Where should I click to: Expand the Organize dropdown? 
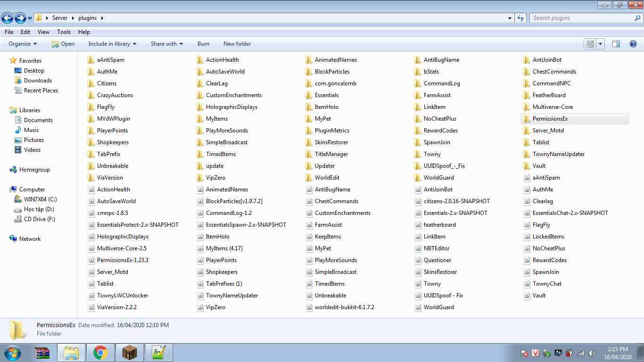pos(23,44)
